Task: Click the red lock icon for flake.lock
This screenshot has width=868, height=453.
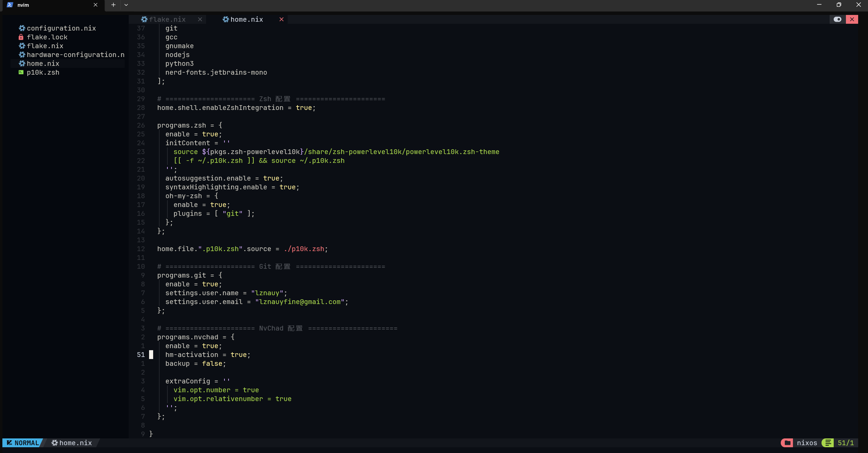Action: coord(21,37)
